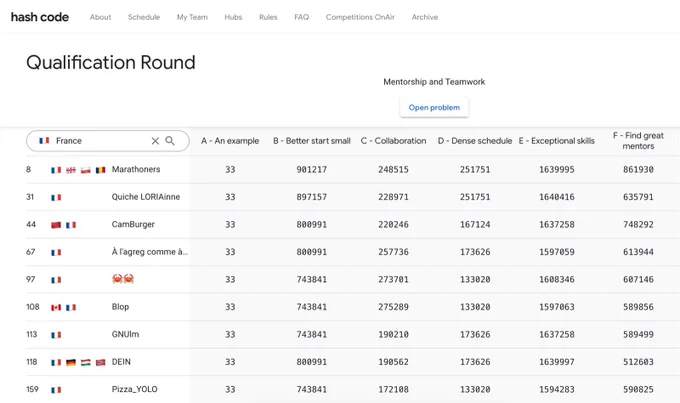
Task: Select the DEIN team name
Action: (x=121, y=362)
